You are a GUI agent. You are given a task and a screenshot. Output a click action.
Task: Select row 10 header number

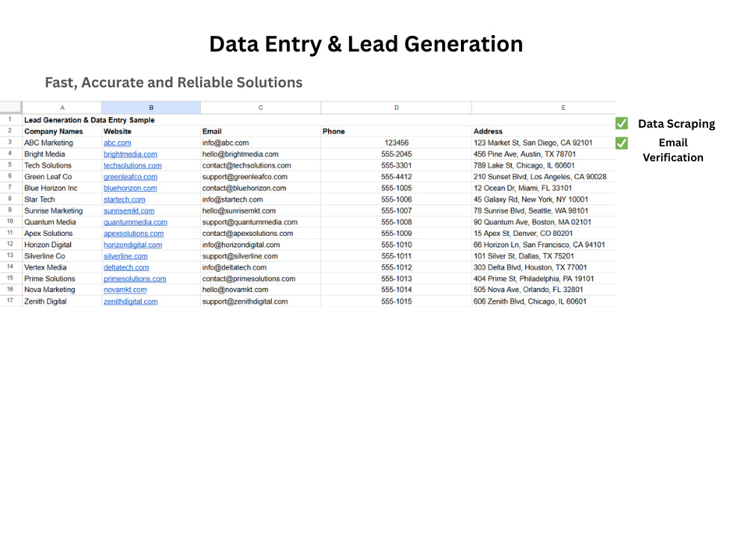[x=10, y=222]
